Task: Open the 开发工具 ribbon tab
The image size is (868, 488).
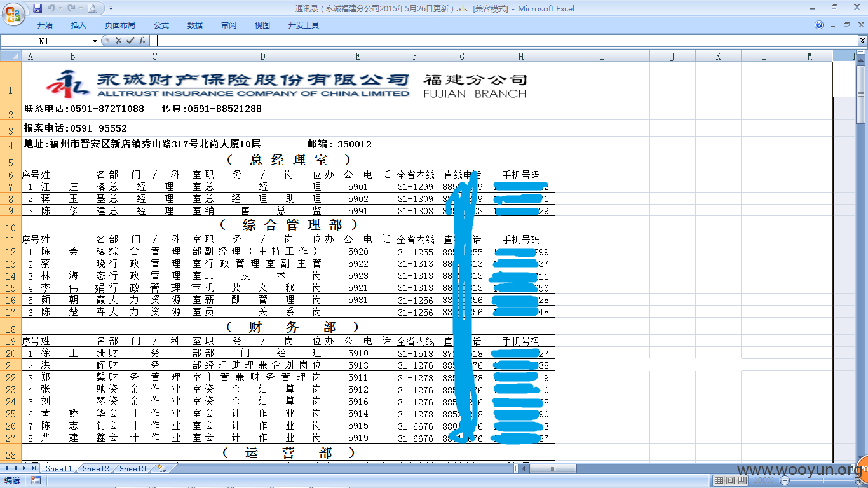Action: click(x=304, y=25)
